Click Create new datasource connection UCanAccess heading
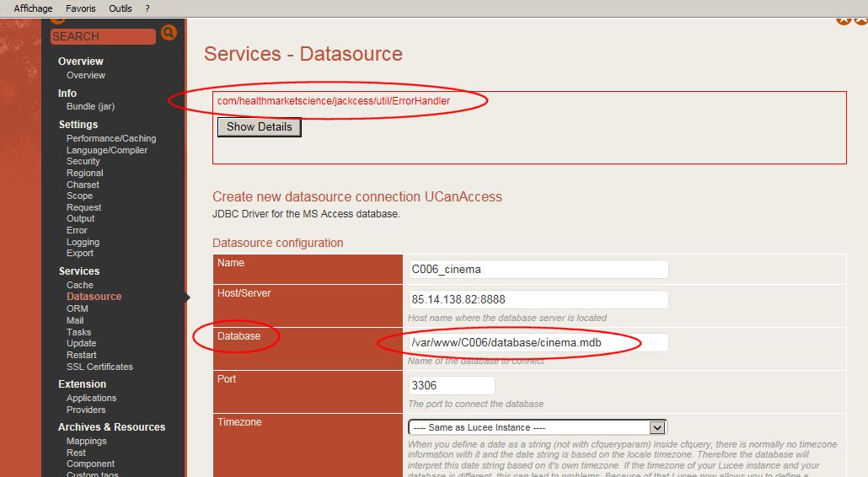The height and width of the screenshot is (477, 868). pos(357,197)
